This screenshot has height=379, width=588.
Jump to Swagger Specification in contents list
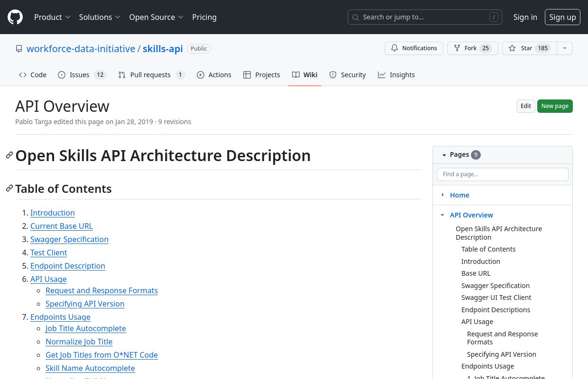coord(69,239)
